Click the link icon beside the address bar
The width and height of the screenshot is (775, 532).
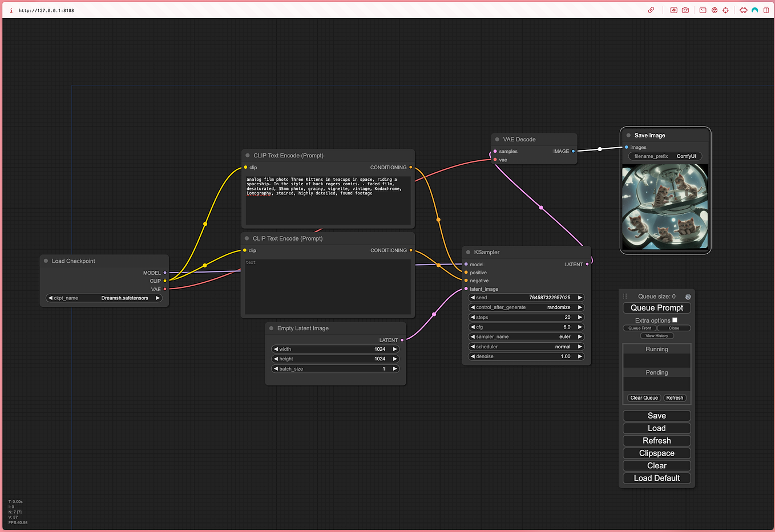(651, 10)
